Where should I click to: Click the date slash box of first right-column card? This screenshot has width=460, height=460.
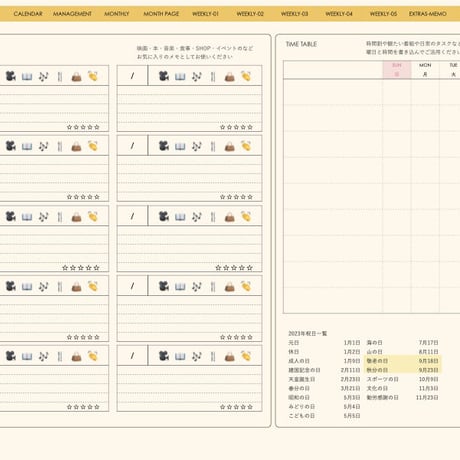tap(132, 76)
